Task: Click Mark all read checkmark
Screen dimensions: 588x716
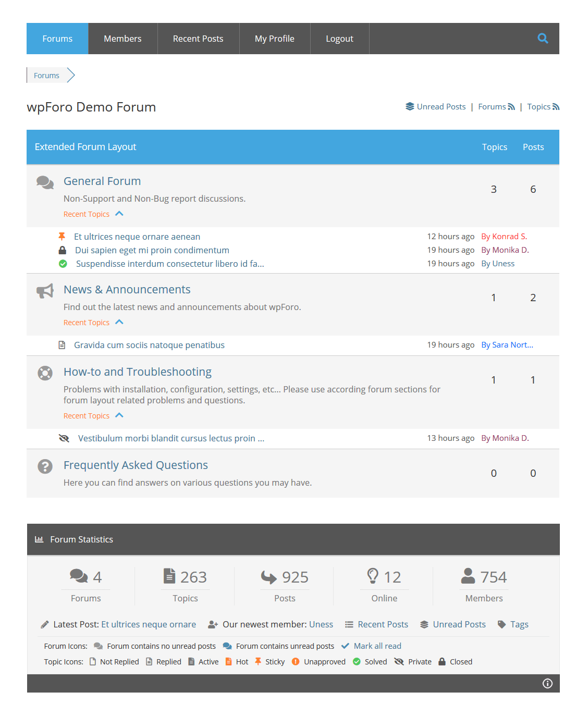Action: tap(345, 646)
